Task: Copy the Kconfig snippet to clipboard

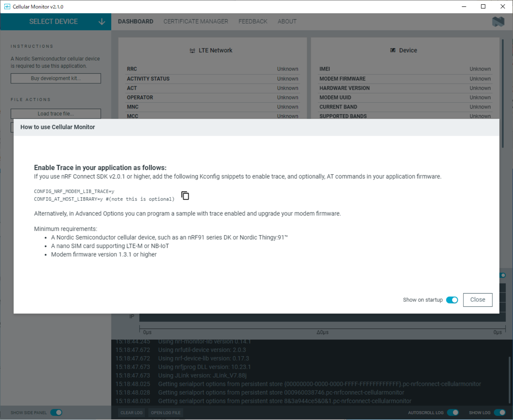Action: 185,196
